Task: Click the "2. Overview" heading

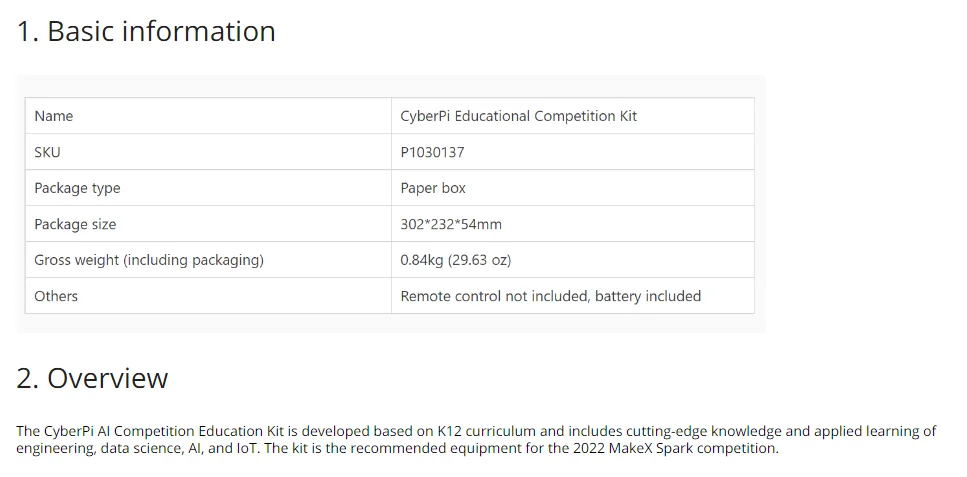Action: tap(92, 379)
